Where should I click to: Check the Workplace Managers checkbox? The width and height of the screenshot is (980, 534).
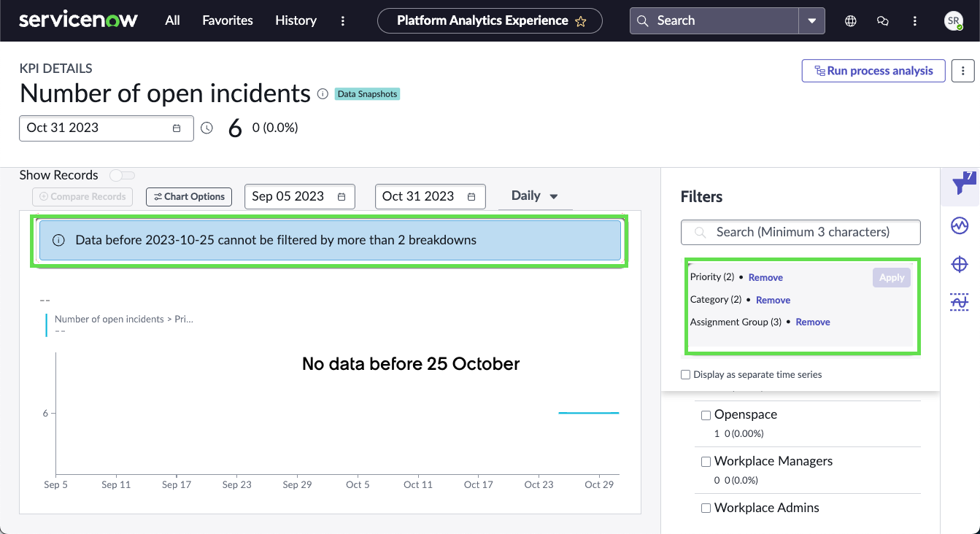click(x=706, y=462)
